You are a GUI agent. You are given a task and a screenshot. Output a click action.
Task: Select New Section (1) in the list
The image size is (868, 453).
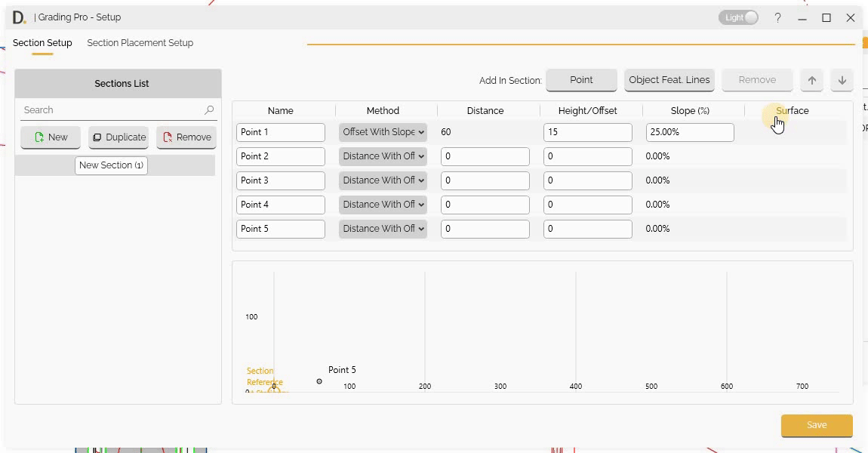(x=111, y=165)
